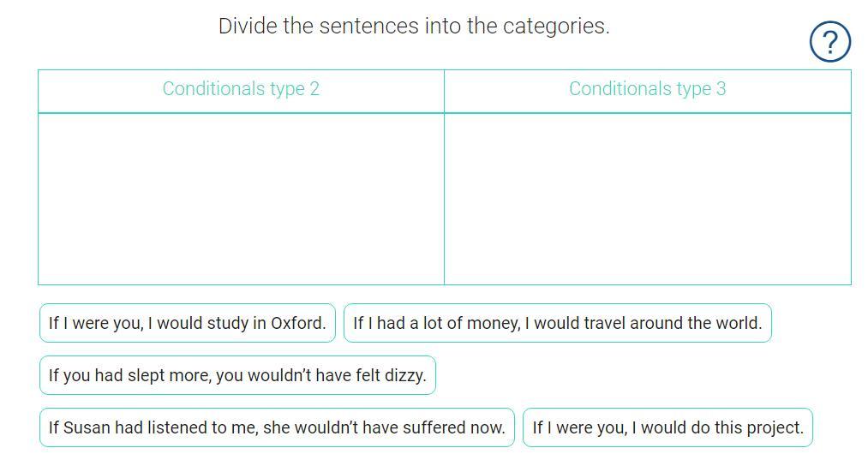Tap the 'If I had a lot of money' tile
The image size is (868, 460).
pyautogui.click(x=557, y=323)
